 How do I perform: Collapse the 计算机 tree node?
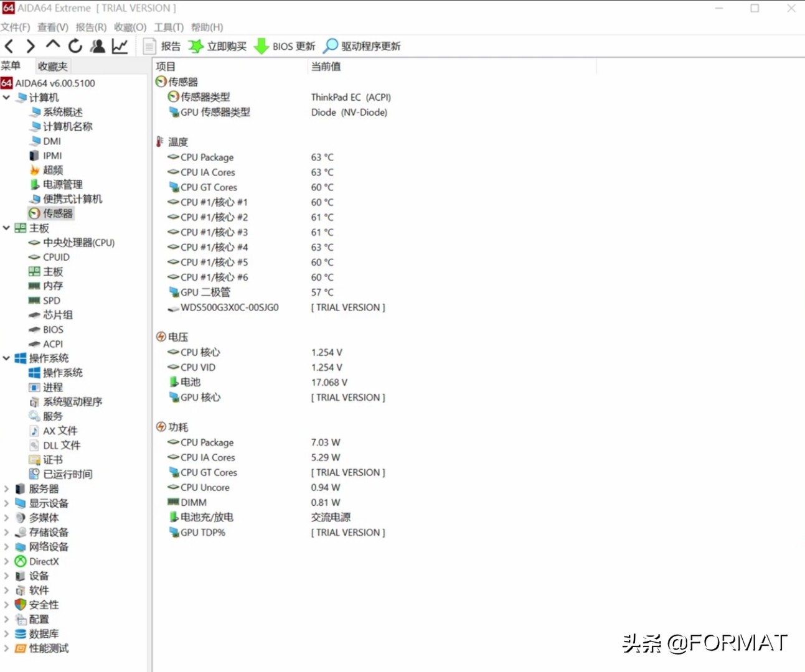6,98
